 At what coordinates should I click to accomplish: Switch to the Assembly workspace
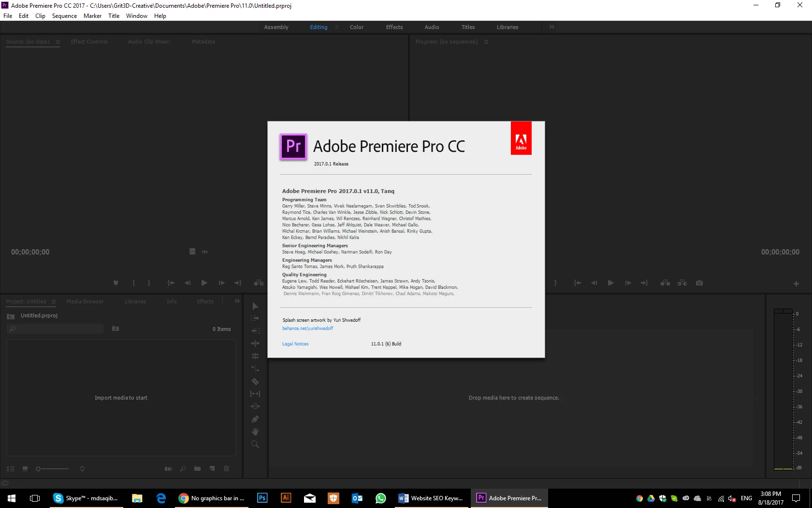tap(276, 27)
